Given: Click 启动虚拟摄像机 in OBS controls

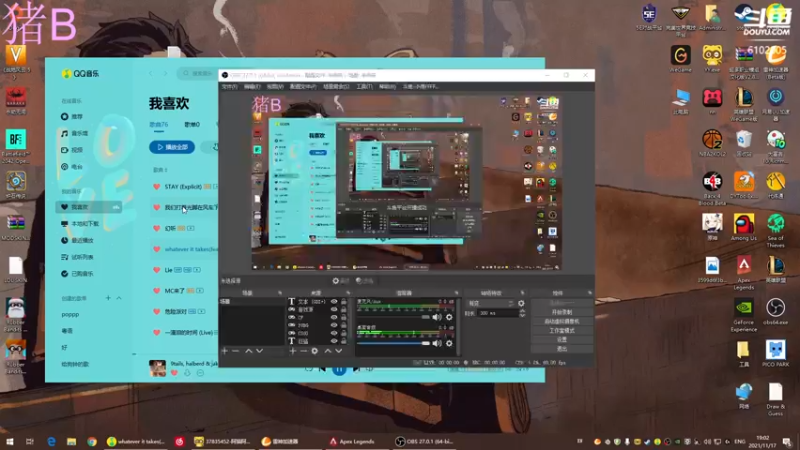Looking at the screenshot, I should [x=562, y=321].
